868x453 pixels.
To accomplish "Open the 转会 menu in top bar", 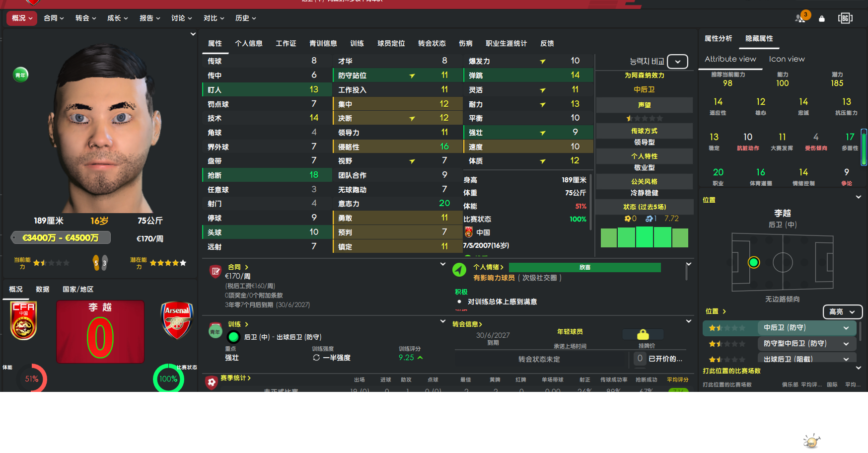I will [85, 18].
